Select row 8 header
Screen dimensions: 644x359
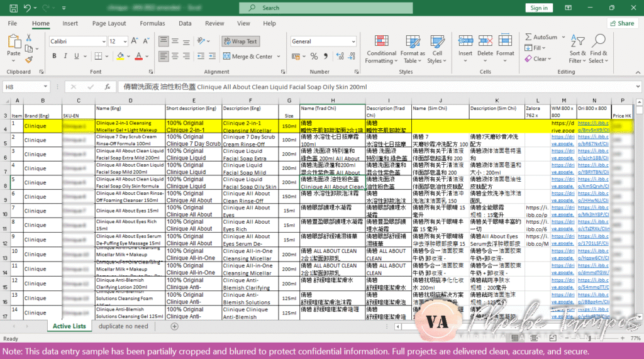coord(5,183)
